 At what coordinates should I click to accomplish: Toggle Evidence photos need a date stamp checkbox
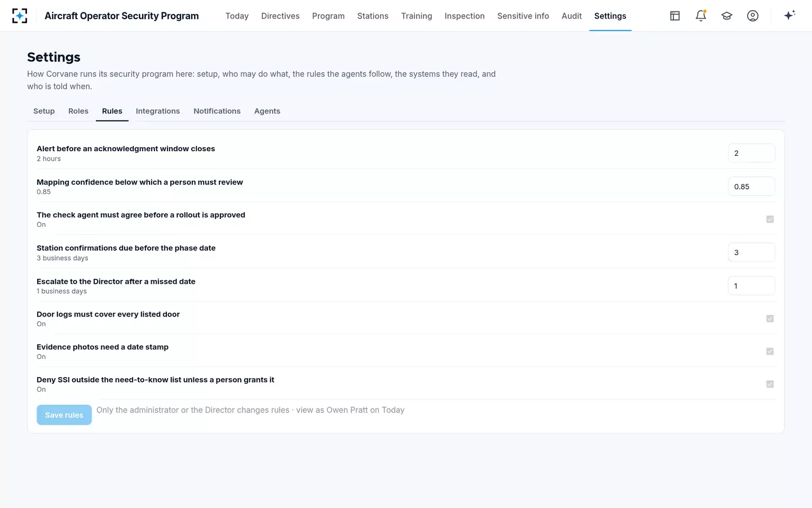770,351
